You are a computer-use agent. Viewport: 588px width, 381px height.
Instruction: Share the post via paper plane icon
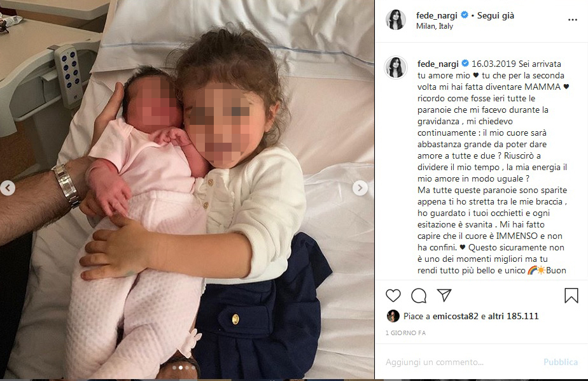click(x=444, y=295)
